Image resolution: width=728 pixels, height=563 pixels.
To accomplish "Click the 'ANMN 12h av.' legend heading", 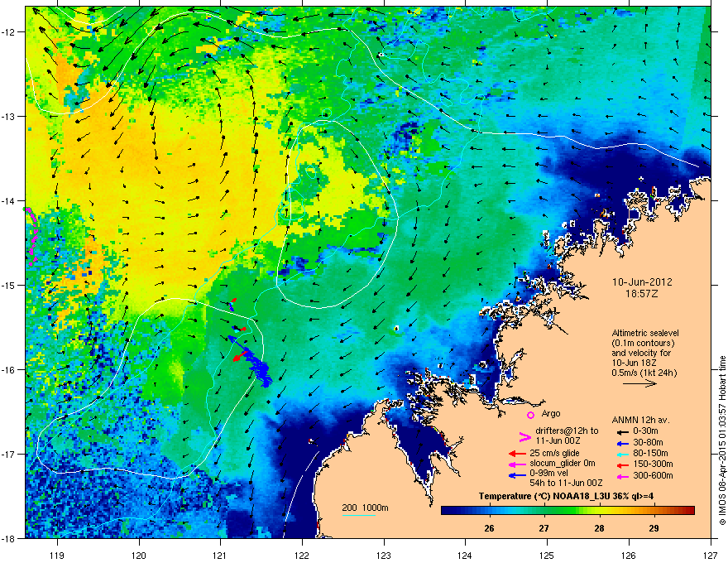I will (640, 420).
